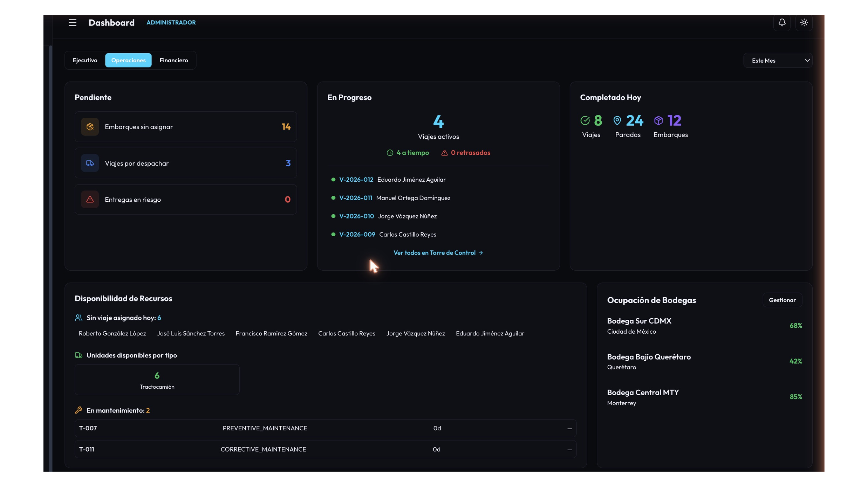
Task: Click the clock icon beside 4 a tiempo
Action: (390, 153)
